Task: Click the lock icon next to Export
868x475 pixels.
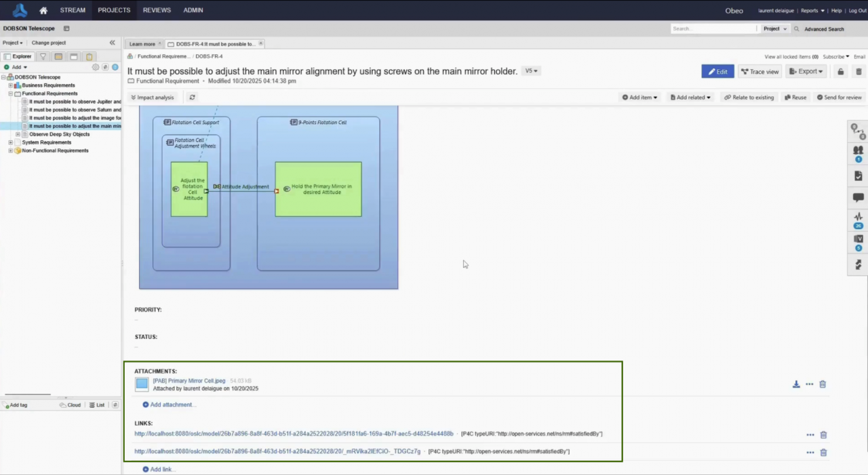Action: (841, 72)
